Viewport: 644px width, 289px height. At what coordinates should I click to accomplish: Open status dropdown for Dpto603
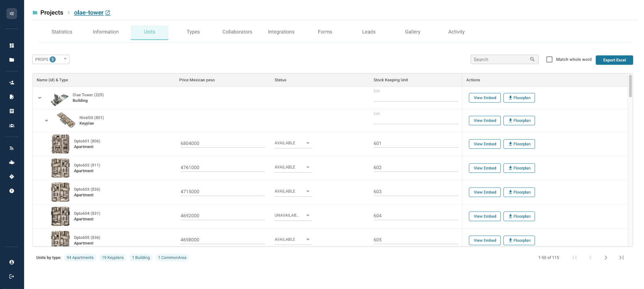point(293,191)
